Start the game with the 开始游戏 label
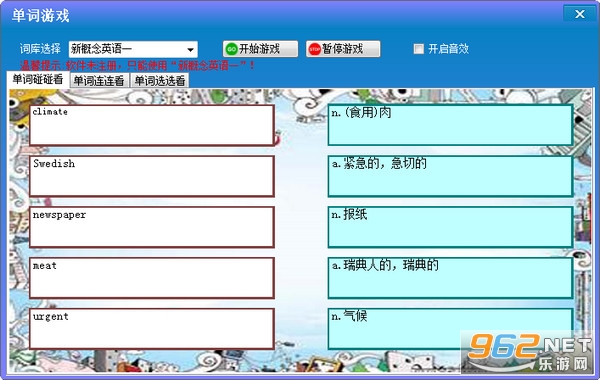The image size is (600, 380). click(x=259, y=49)
